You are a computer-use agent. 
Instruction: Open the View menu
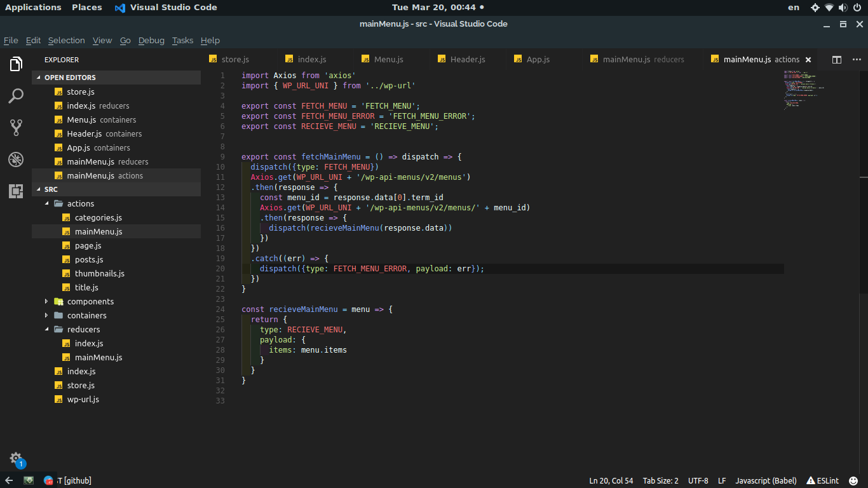[x=102, y=40]
